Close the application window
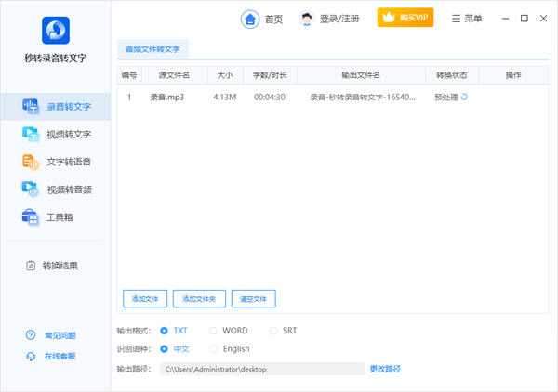The height and width of the screenshot is (392, 558). (x=543, y=19)
